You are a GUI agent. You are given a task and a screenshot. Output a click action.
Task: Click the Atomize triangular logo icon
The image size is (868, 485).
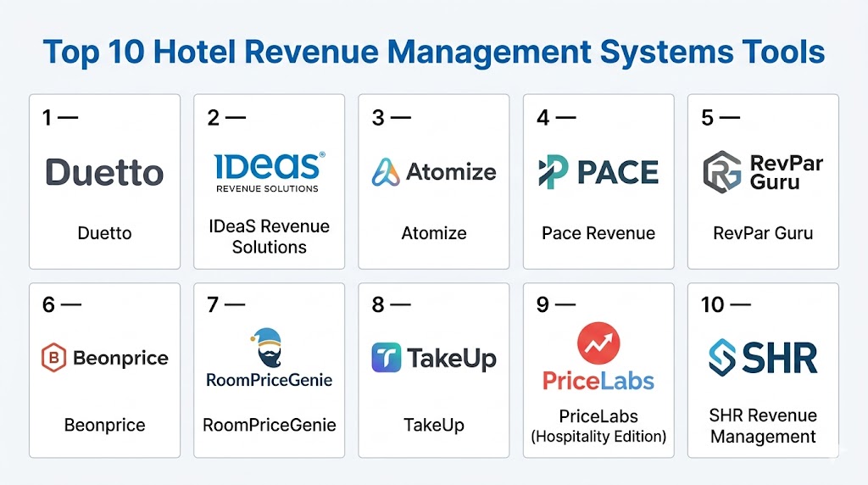point(386,172)
